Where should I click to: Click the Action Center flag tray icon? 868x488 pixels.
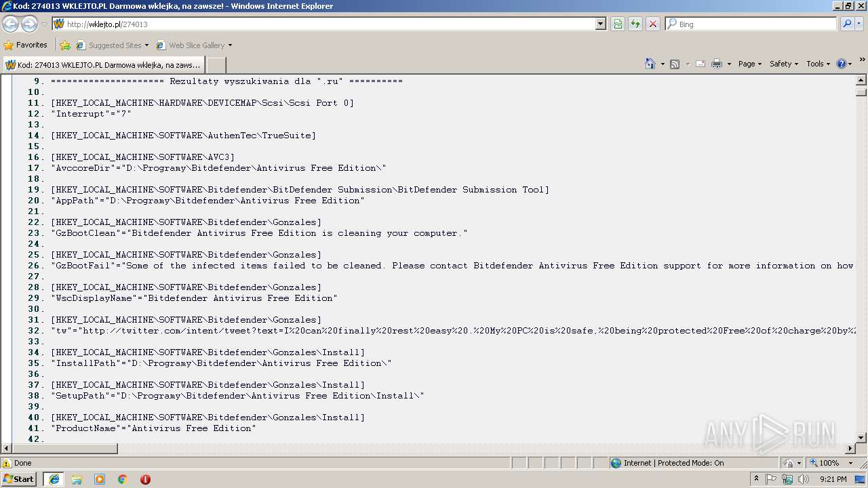tap(771, 479)
